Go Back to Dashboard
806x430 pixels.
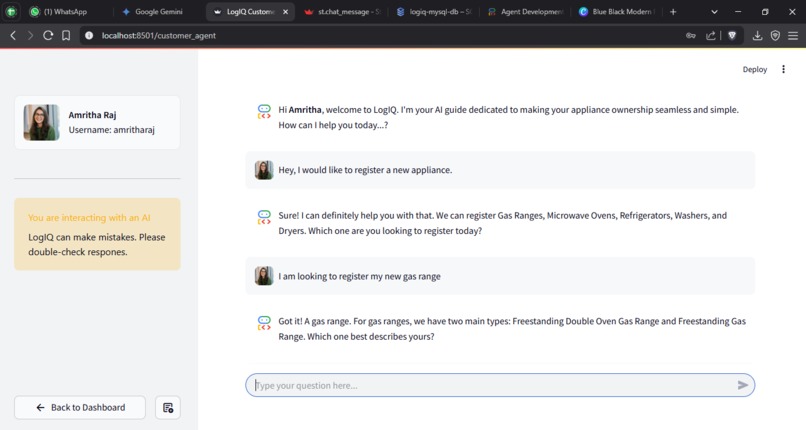click(80, 407)
